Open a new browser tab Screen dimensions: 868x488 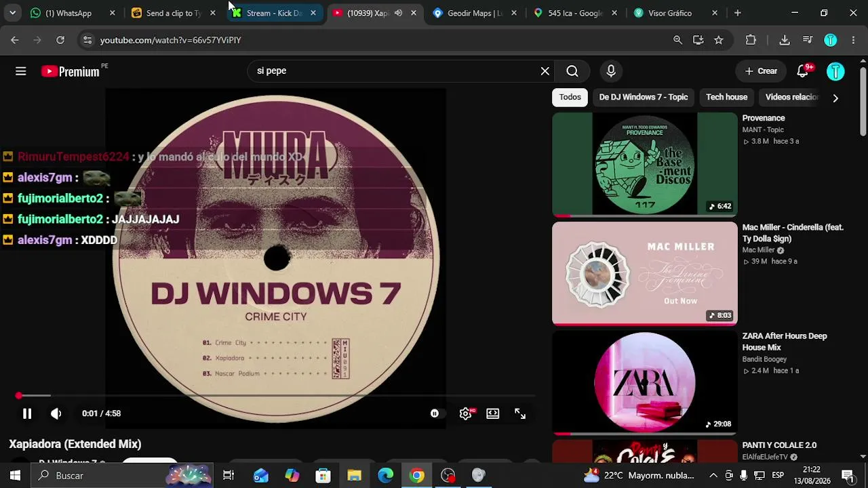738,13
